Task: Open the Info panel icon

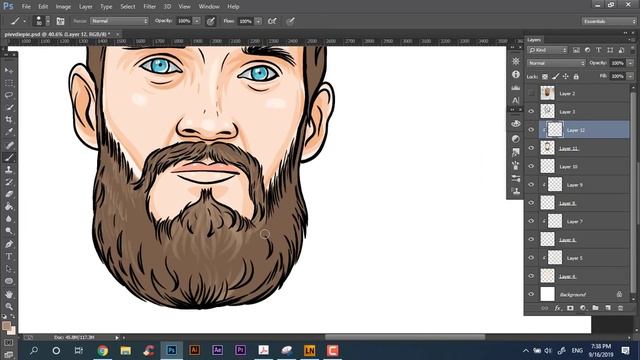Action: point(516,74)
